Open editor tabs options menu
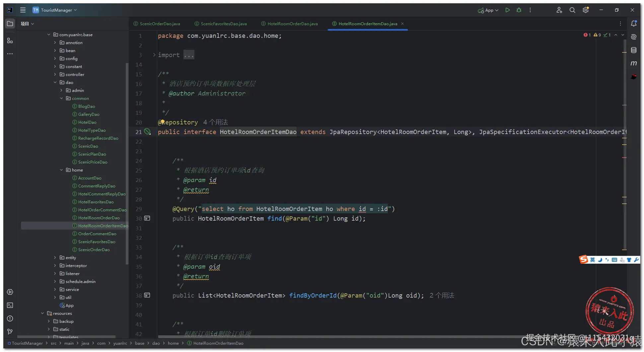 coord(620,24)
